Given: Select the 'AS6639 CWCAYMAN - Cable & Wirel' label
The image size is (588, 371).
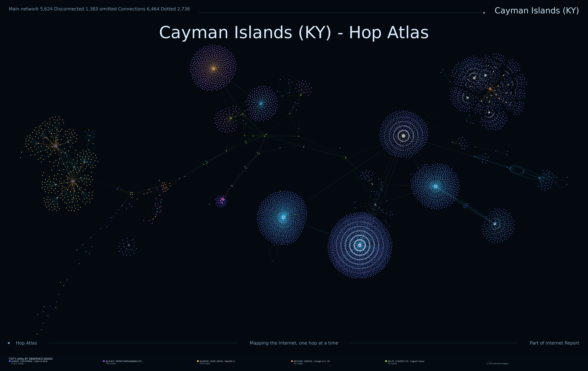Looking at the screenshot, I should tap(30, 361).
